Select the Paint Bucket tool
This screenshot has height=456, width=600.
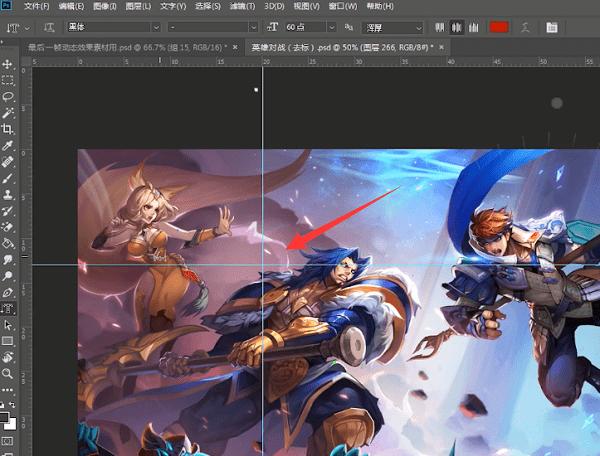(7, 243)
